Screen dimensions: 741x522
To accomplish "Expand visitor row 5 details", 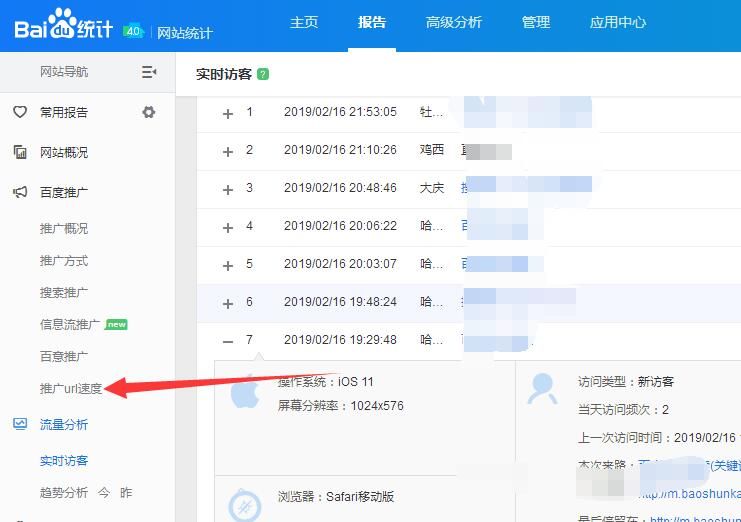I will click(x=228, y=266).
